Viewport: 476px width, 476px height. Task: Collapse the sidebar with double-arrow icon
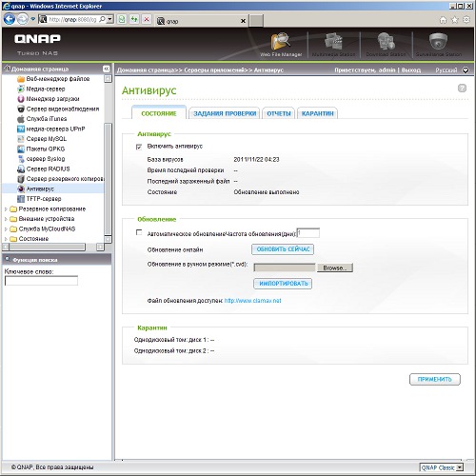point(107,69)
